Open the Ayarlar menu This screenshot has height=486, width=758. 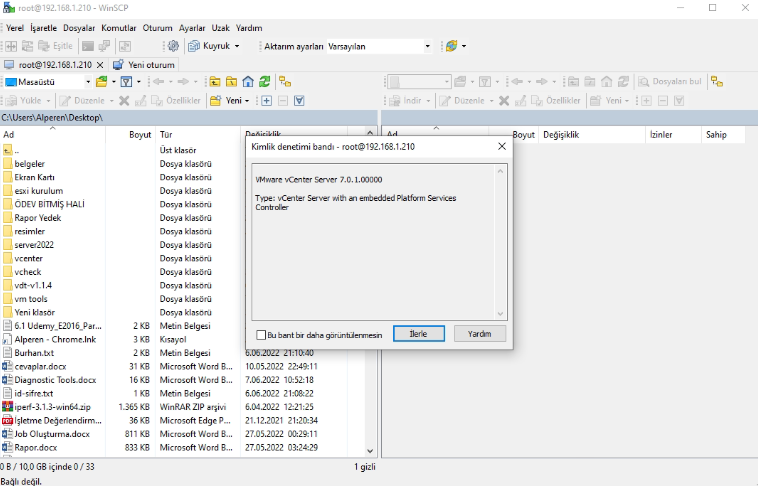pos(192,28)
